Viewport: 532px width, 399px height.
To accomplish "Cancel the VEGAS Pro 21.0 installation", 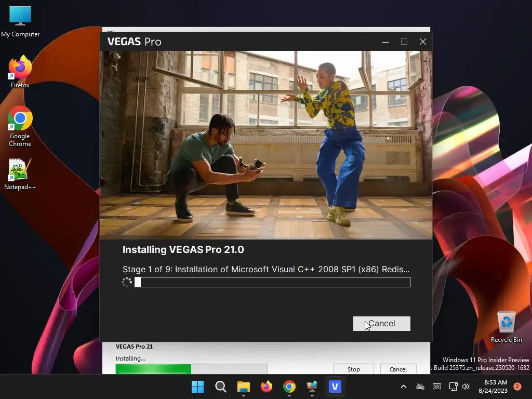I will point(382,323).
